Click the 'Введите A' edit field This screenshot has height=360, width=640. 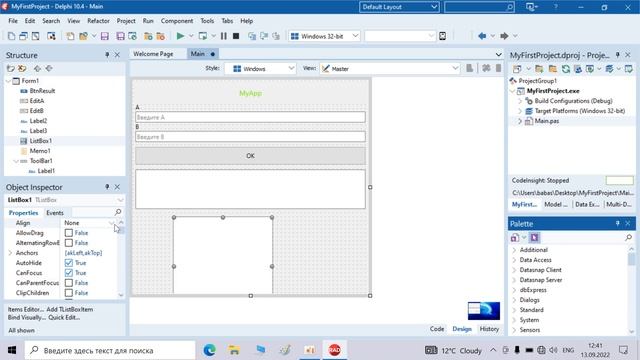[250, 117]
